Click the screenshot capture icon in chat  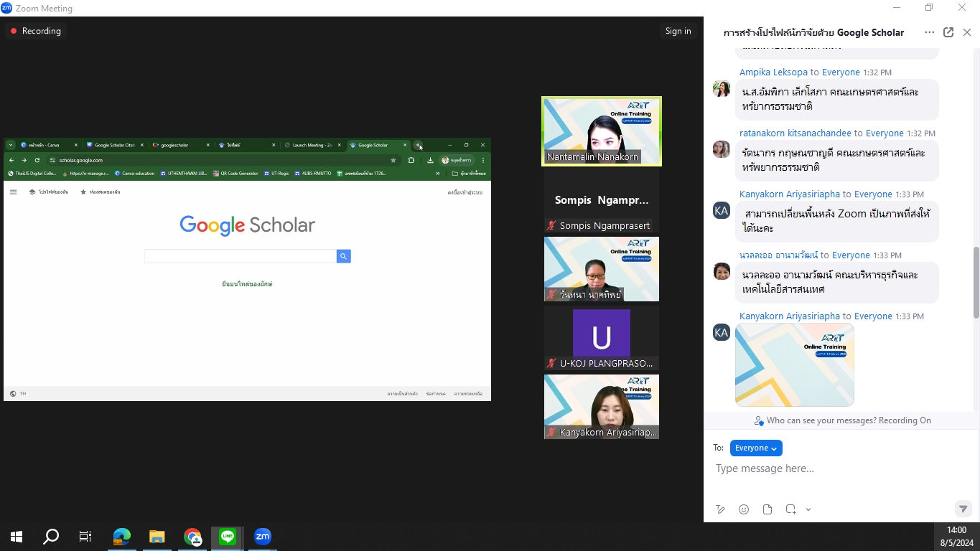[790, 509]
